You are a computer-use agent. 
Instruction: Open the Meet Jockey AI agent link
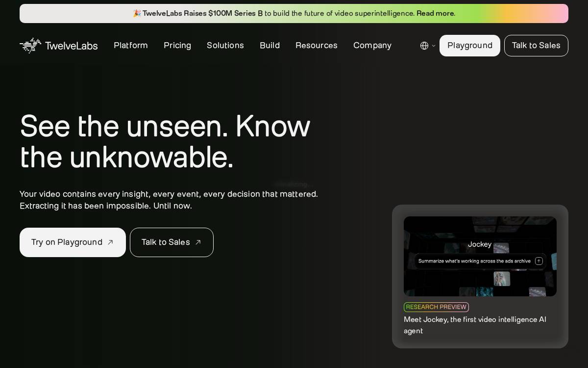coord(475,325)
